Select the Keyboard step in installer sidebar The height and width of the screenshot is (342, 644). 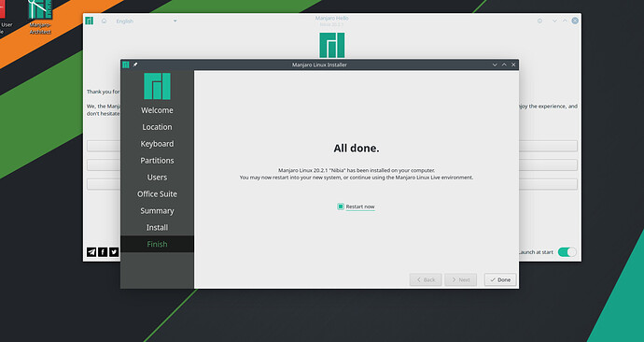coord(157,144)
